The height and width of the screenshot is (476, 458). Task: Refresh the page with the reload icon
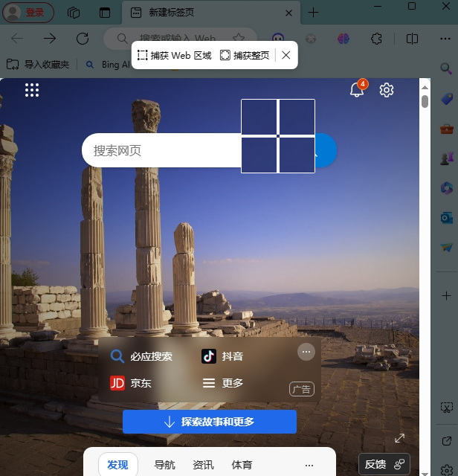coord(83,39)
